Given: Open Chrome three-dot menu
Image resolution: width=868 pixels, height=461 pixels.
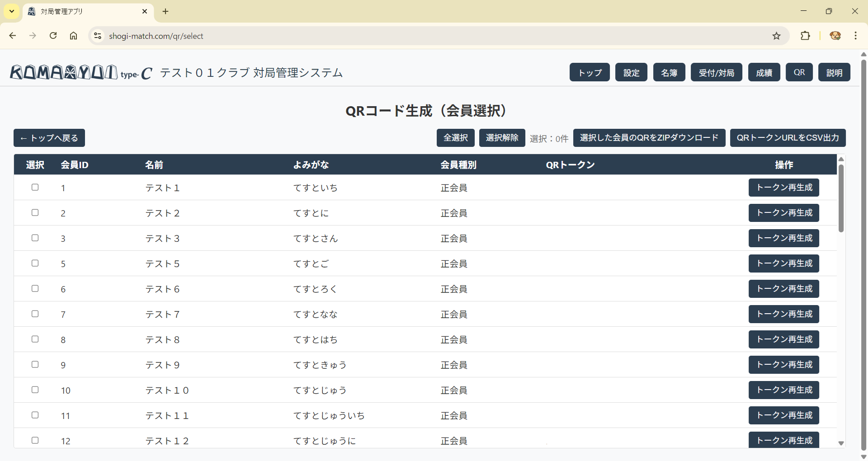Looking at the screenshot, I should point(855,36).
